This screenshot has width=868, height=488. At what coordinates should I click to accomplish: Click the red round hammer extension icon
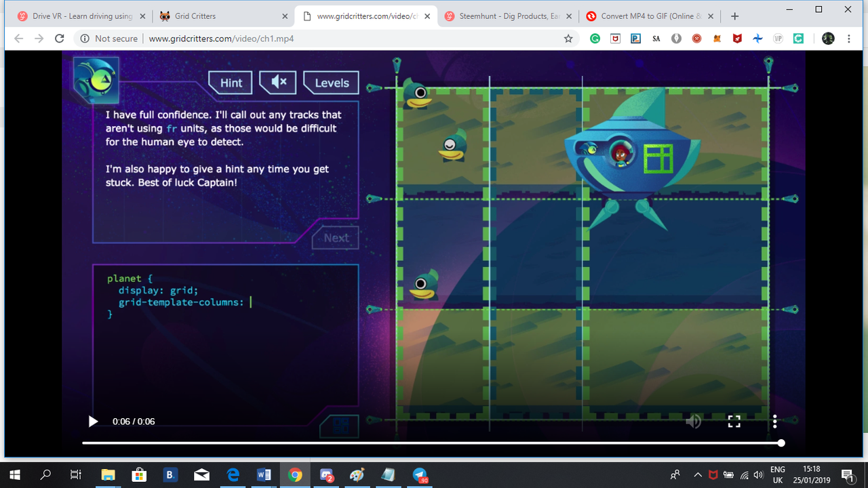[696, 39]
